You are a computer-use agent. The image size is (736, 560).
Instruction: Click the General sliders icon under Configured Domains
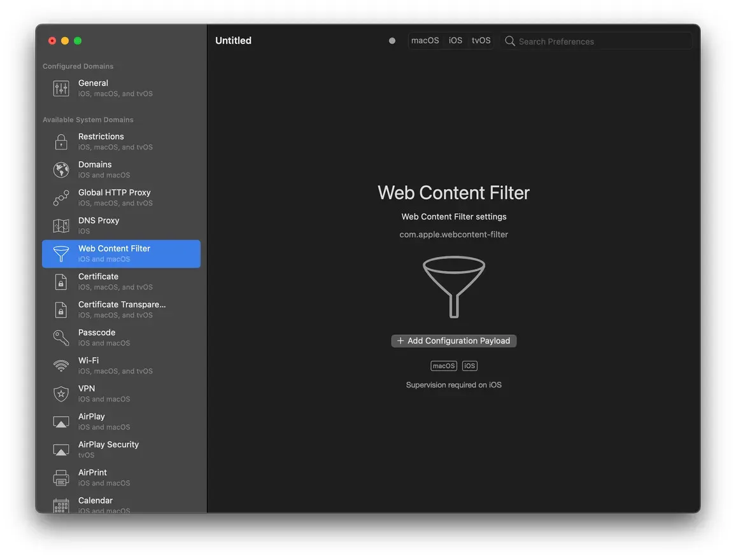(x=60, y=88)
